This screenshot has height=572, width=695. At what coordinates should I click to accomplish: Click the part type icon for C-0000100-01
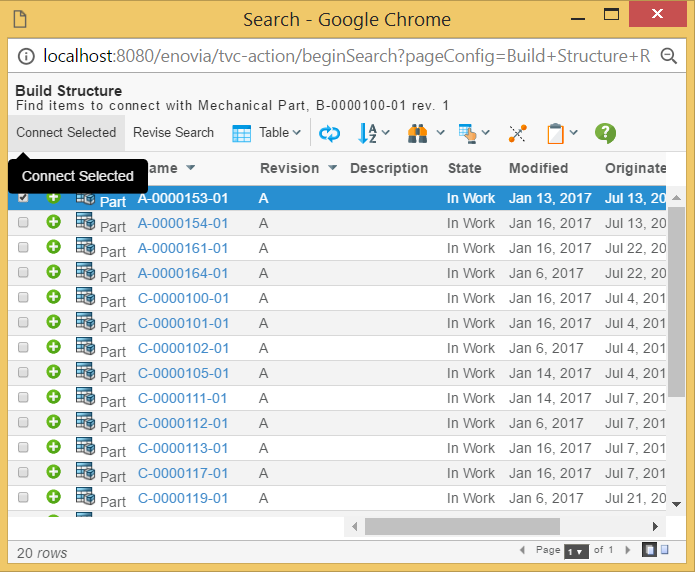(x=85, y=297)
